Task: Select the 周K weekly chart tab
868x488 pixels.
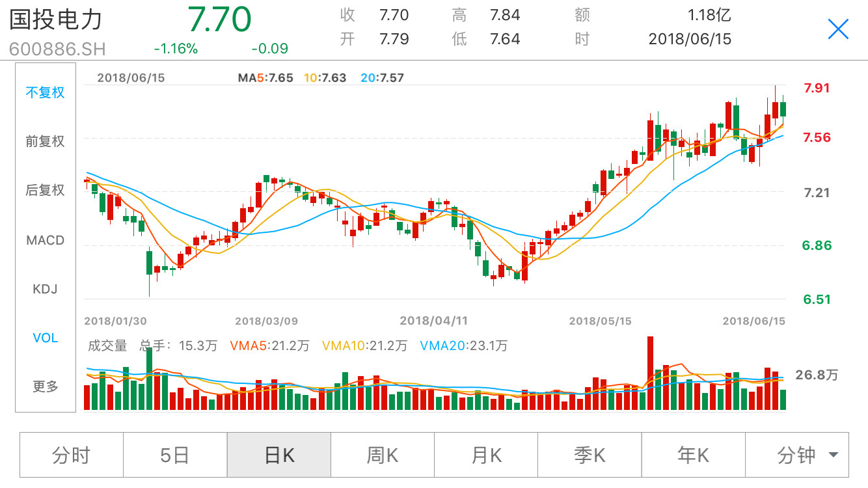Action: click(383, 455)
